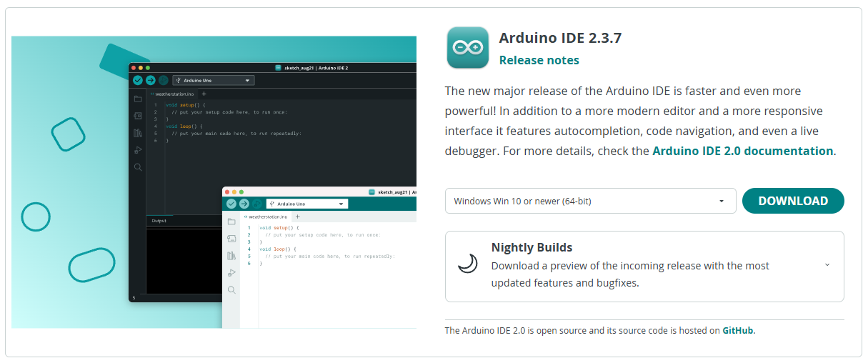Open the Arduino IDE 2.0 documentation link

pyautogui.click(x=743, y=151)
